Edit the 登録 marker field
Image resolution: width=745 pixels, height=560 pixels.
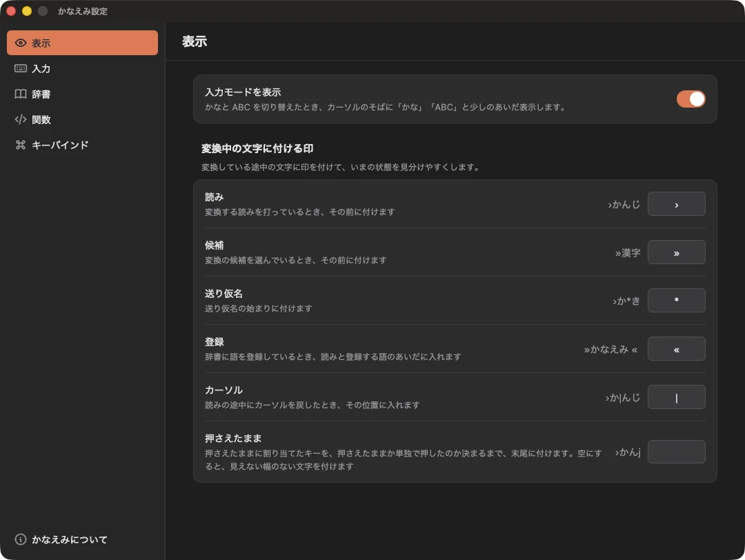(676, 349)
